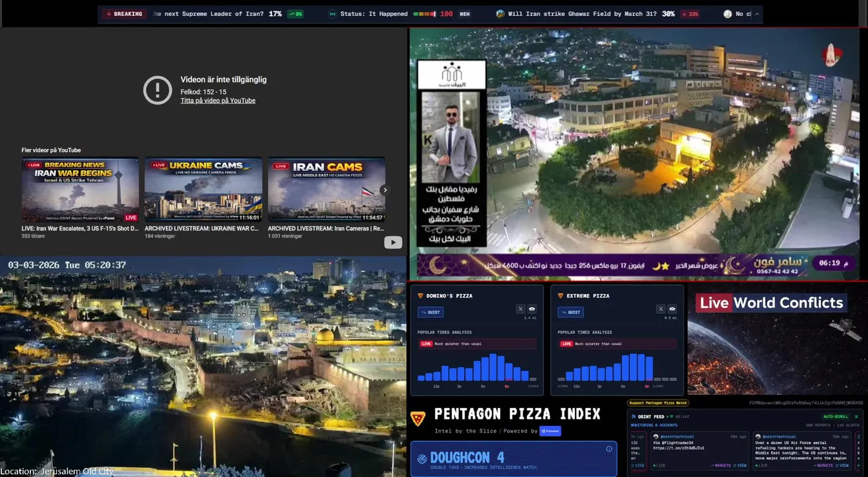This screenshot has width=868, height=477.
Task: Click the red logo watermark on the Nablus cam
Action: pos(831,56)
